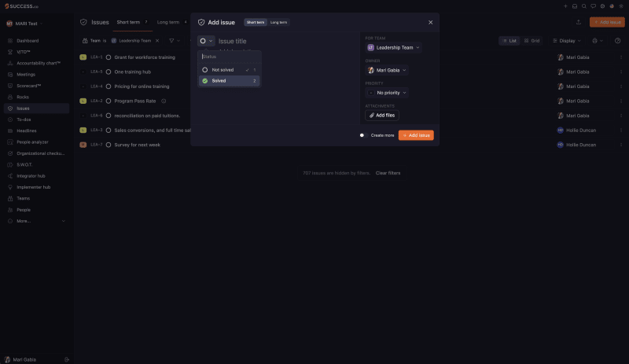Viewport: 629px width, 364px height.
Task: Open Headlines in sidebar
Action: 27,131
